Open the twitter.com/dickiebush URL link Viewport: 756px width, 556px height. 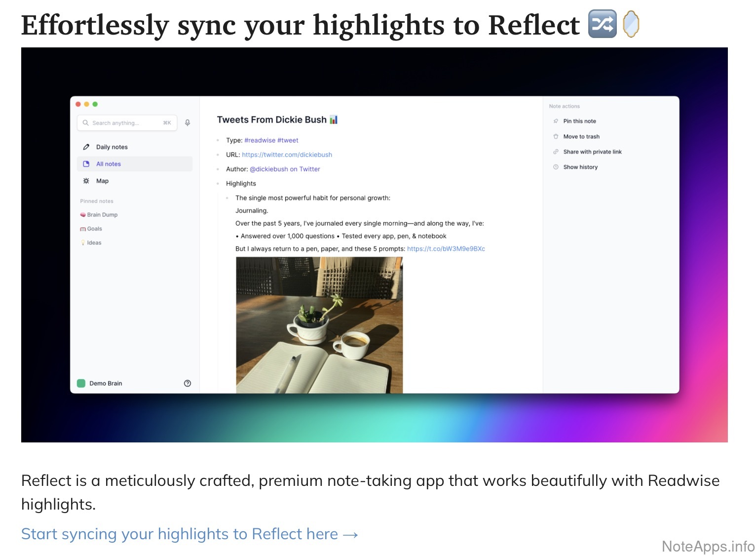[x=287, y=155]
